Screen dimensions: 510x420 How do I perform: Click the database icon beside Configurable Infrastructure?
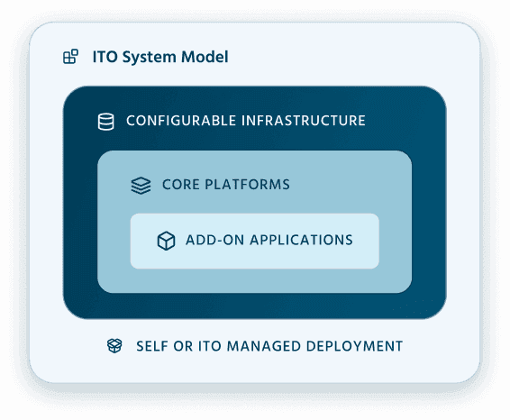106,122
